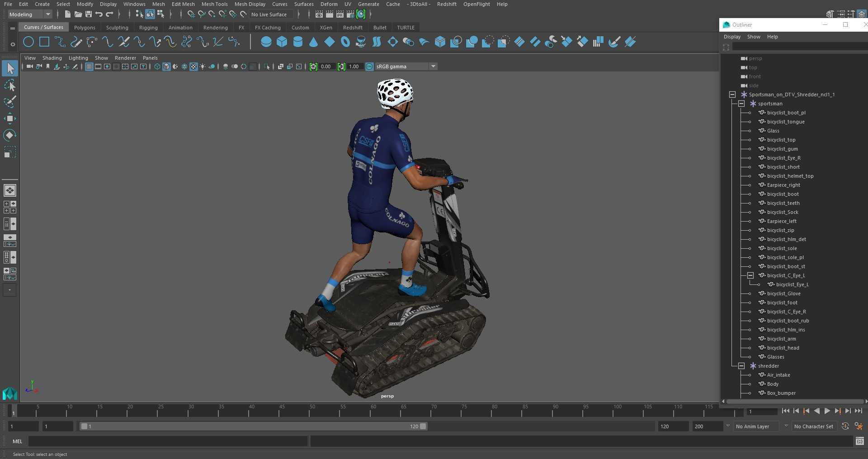This screenshot has height=459, width=868.
Task: Open the Mesh Tools menu
Action: point(214,4)
